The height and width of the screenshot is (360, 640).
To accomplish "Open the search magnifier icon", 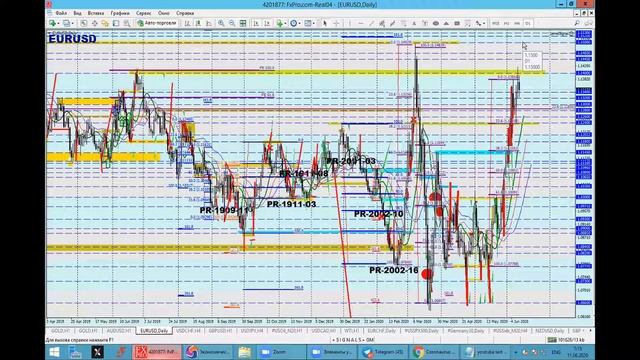I will pos(577,23).
